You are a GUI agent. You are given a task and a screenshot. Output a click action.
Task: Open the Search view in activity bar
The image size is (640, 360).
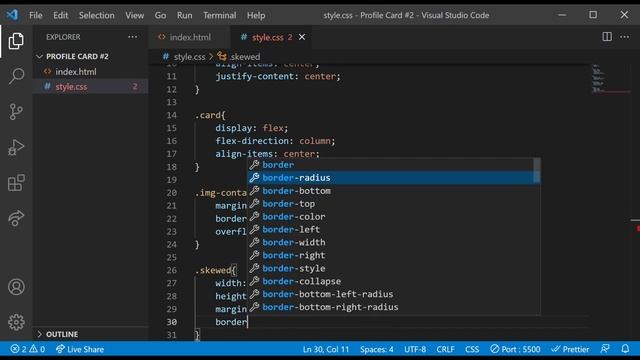(x=16, y=76)
